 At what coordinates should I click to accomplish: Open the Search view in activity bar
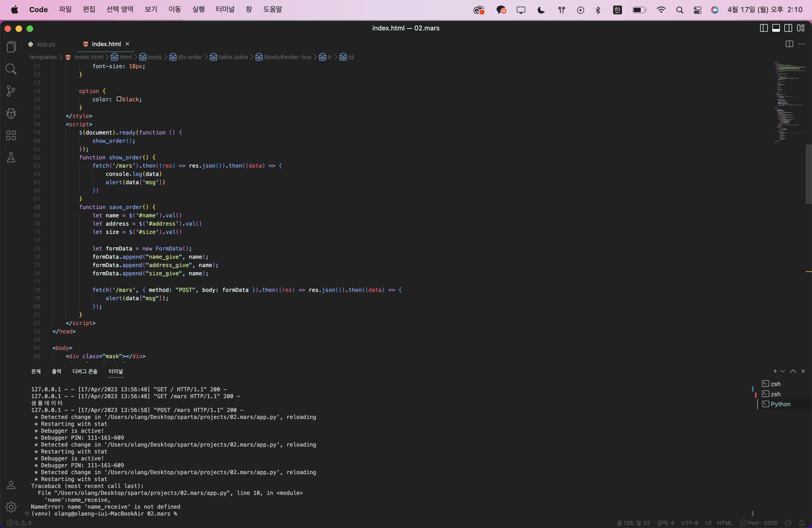11,69
